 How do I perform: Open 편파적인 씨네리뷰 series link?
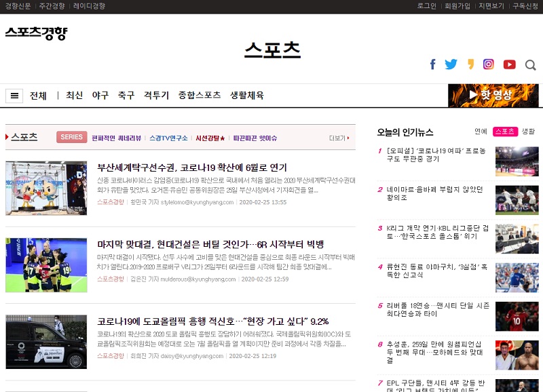point(116,138)
